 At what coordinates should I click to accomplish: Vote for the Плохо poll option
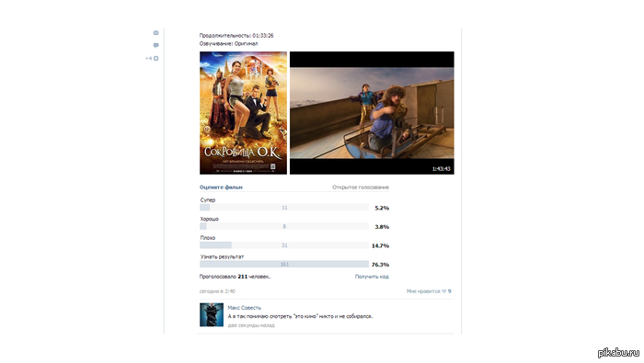pos(208,238)
